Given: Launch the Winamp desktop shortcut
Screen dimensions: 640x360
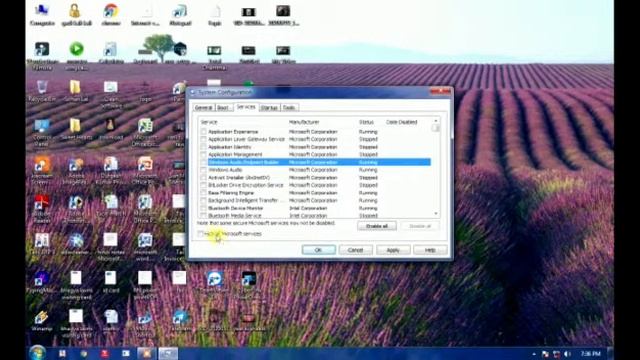Looking at the screenshot, I should [x=41, y=320].
